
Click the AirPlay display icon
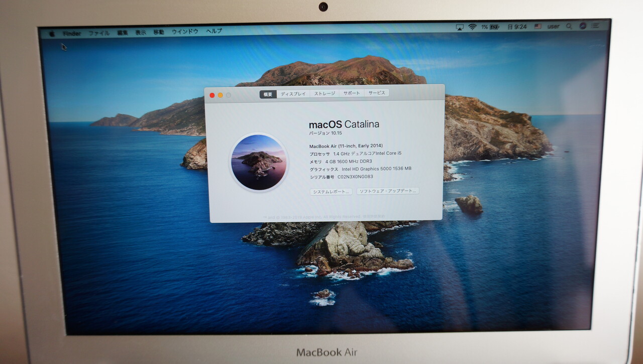tap(460, 27)
